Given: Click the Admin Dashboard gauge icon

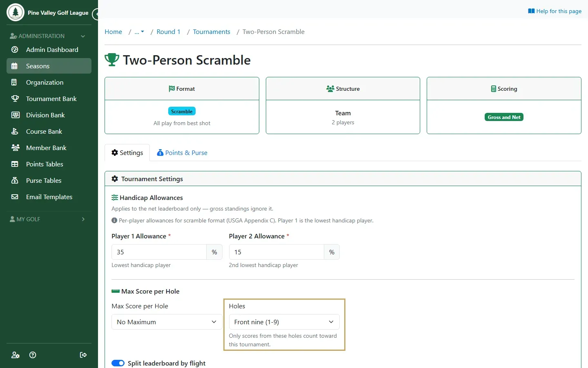Looking at the screenshot, I should click(15, 49).
